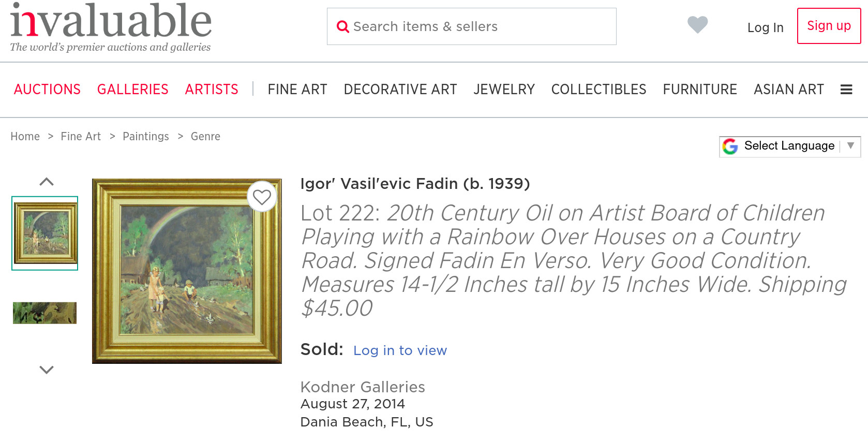This screenshot has height=442, width=868.
Task: Click the search magnifier icon
Action: (343, 26)
